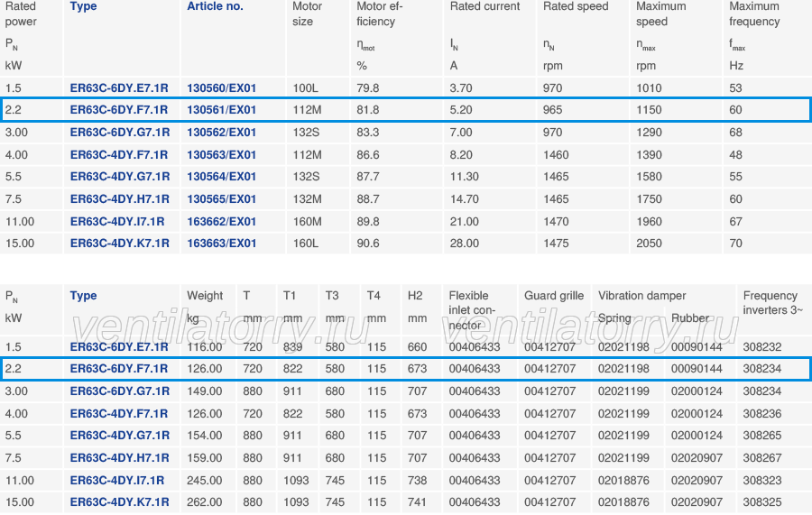812x515 pixels.
Task: Select rated current value 14.70
Action: (x=464, y=199)
